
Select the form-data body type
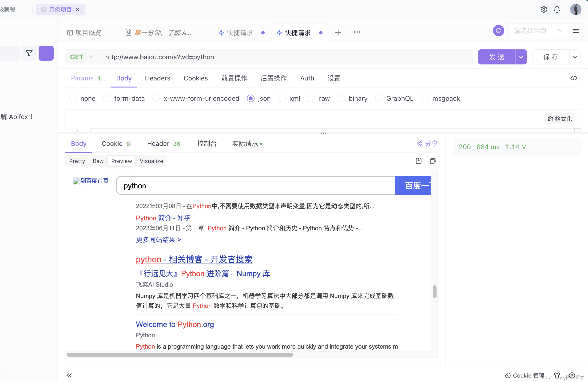(124, 98)
